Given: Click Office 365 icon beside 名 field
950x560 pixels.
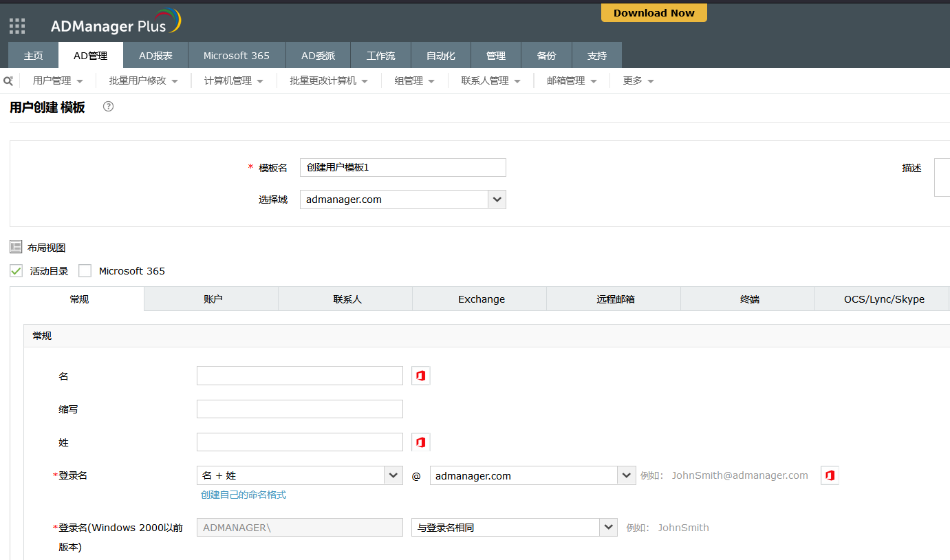Looking at the screenshot, I should pos(420,376).
